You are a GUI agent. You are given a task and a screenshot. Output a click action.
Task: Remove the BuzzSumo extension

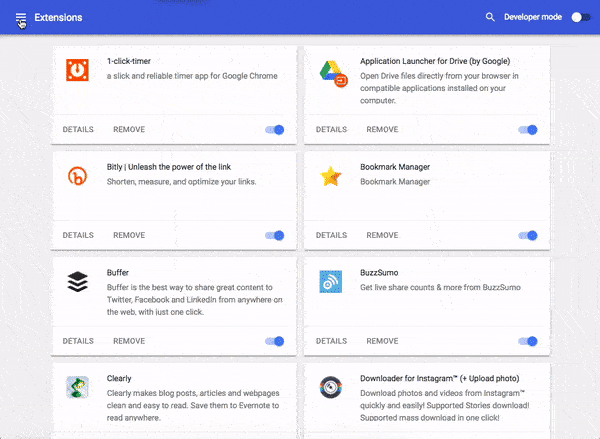(x=382, y=341)
